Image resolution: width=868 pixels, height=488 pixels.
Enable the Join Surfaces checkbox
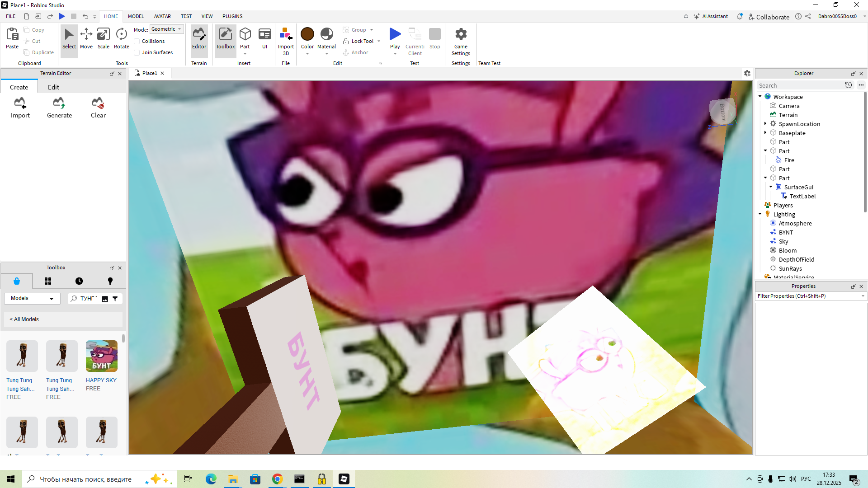[x=137, y=52]
